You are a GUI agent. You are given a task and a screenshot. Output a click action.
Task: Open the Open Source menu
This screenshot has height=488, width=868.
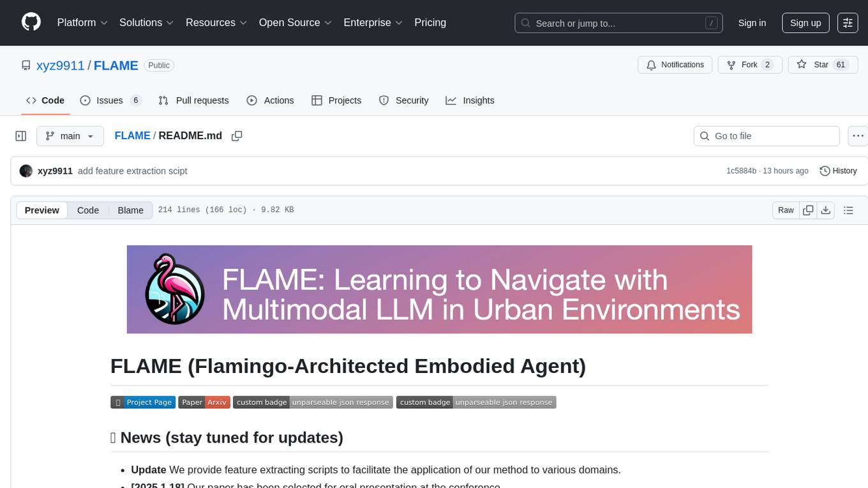[x=296, y=22]
